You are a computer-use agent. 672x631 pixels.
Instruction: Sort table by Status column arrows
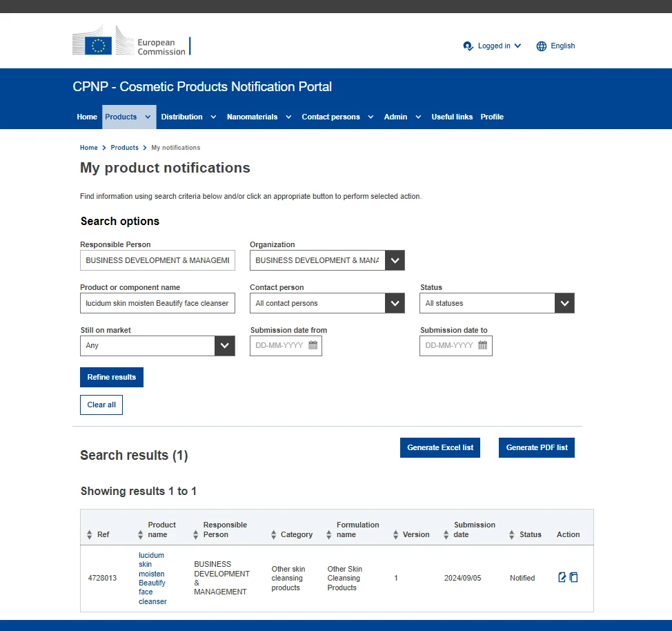[x=511, y=535]
